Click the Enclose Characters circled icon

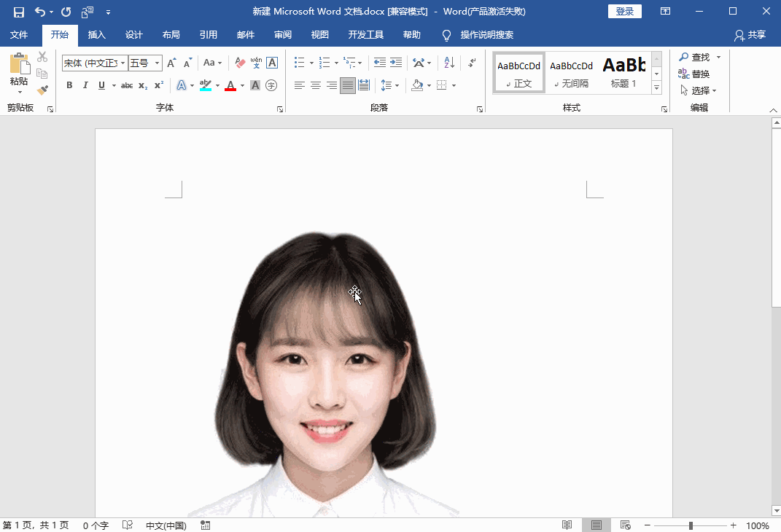point(271,85)
